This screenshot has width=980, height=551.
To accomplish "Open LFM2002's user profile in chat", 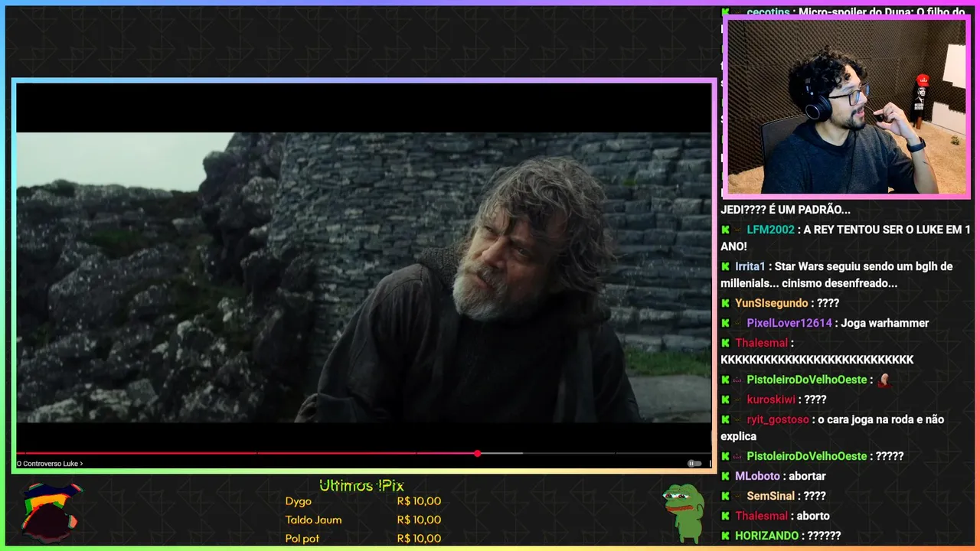I will coord(770,230).
